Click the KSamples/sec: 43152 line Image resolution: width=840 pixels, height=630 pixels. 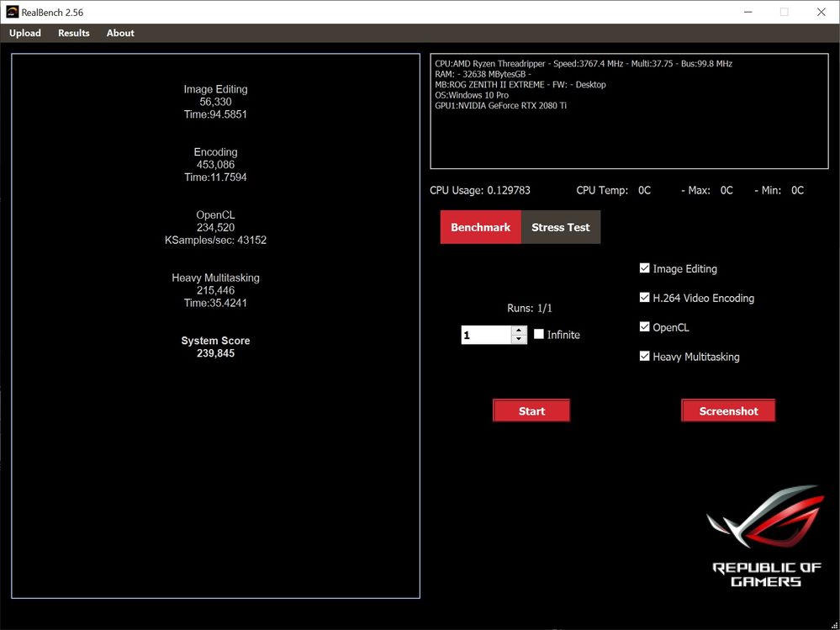click(215, 241)
